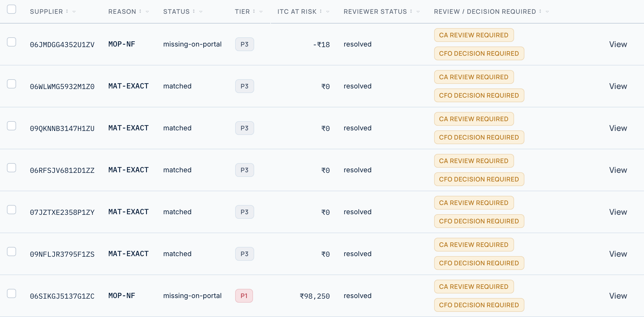This screenshot has height=317, width=644.
Task: Tick the select-all header checkbox
Action: coord(11,9)
